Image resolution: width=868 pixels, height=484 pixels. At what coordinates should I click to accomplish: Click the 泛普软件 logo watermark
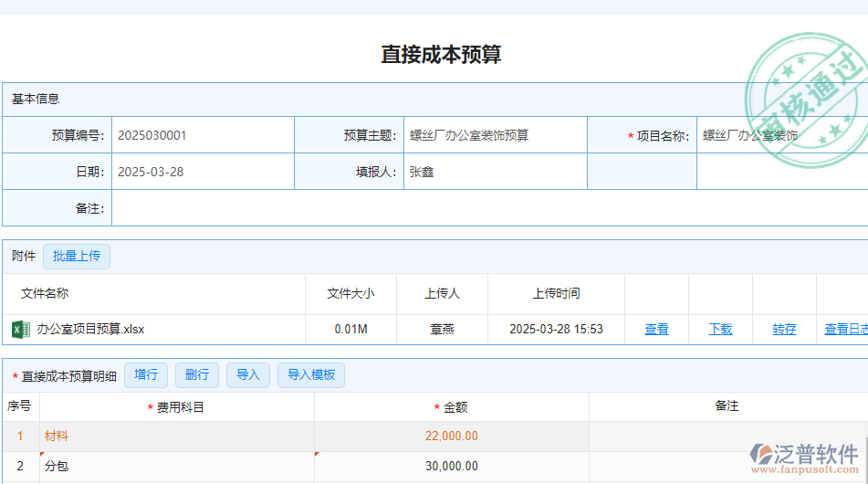[803, 457]
